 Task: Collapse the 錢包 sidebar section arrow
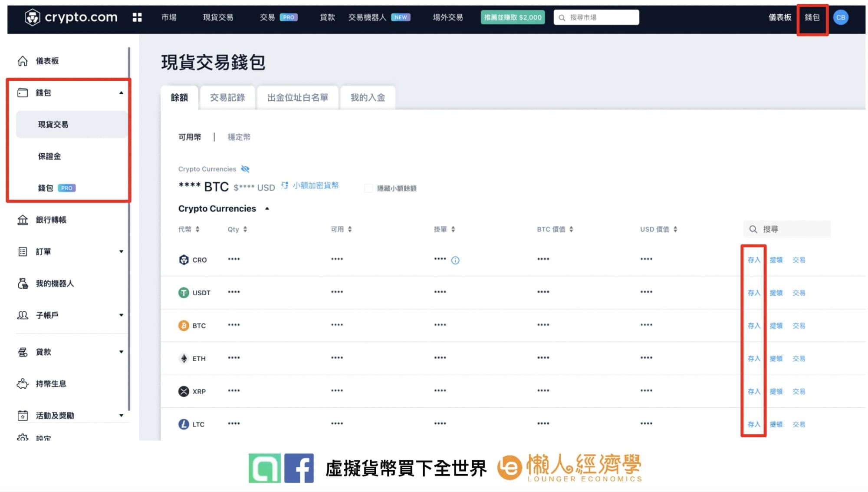121,92
